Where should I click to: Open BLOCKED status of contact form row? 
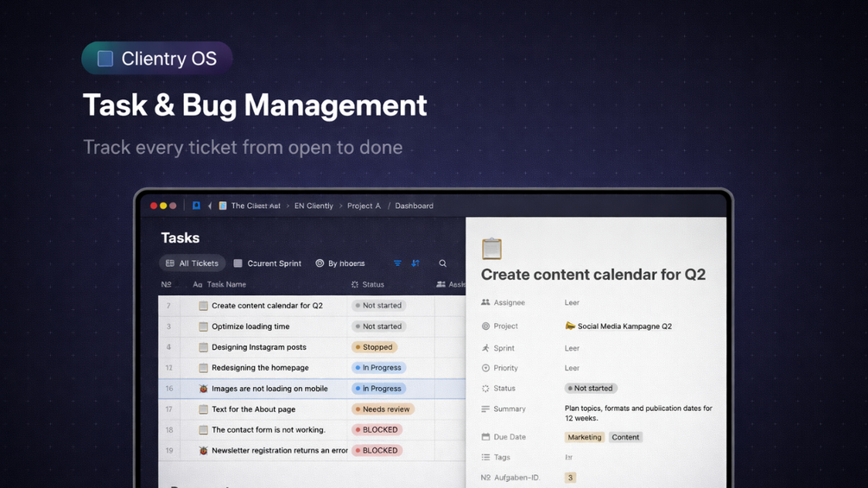tap(377, 430)
